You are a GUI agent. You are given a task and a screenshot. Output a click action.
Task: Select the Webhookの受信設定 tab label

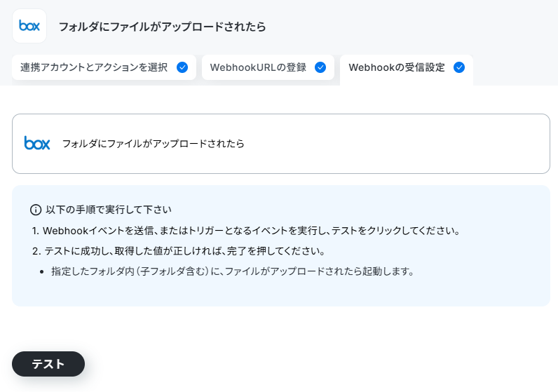click(397, 67)
